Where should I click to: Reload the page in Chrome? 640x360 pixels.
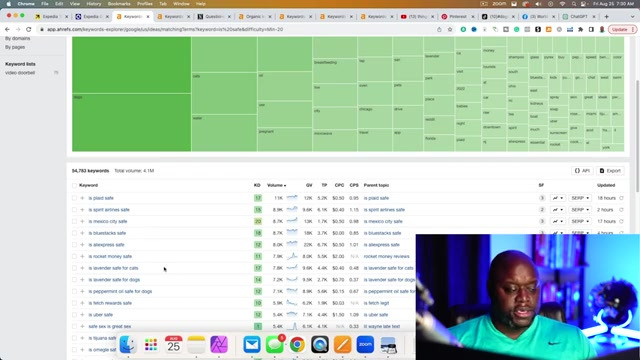[x=29, y=29]
